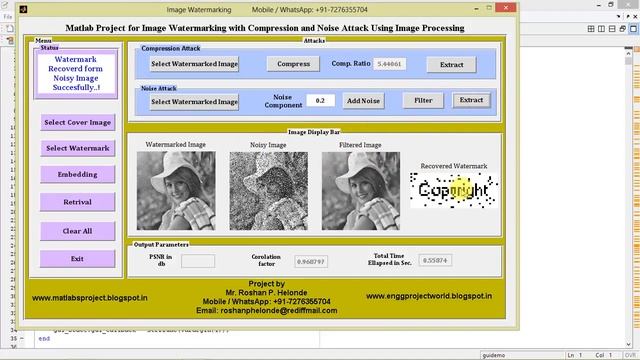Image resolution: width=640 pixels, height=360 pixels.
Task: Click the Add Noise button
Action: (x=363, y=101)
